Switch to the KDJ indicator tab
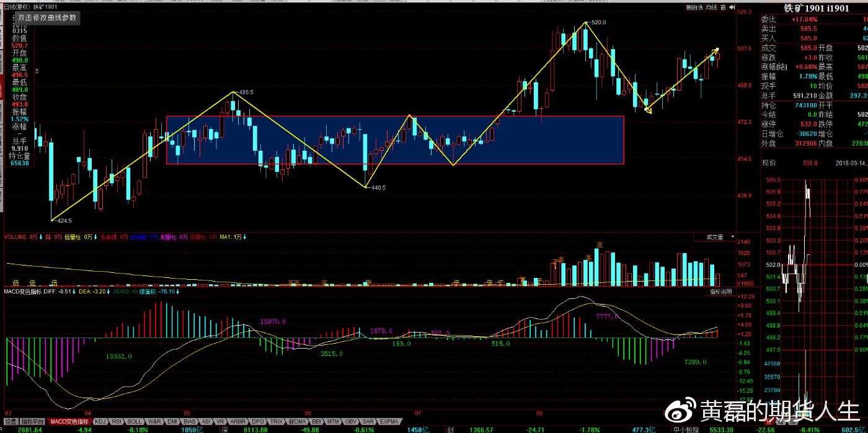Image resolution: width=868 pixels, height=433 pixels. (x=100, y=422)
